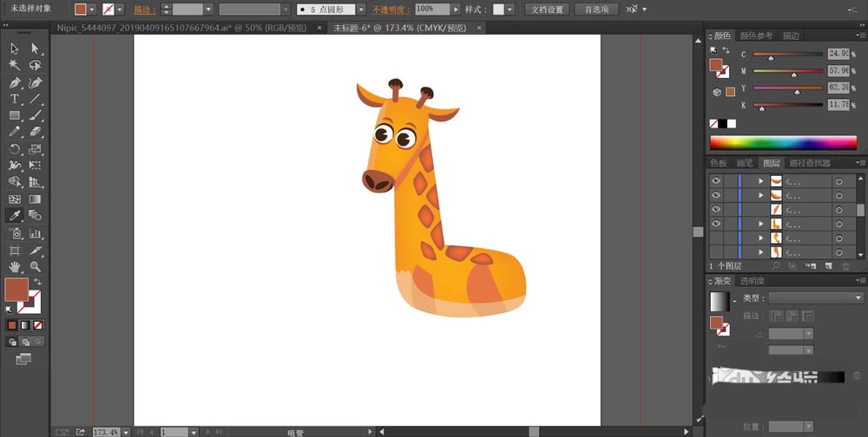Select the Free Transform tool
The height and width of the screenshot is (437, 868).
click(36, 165)
